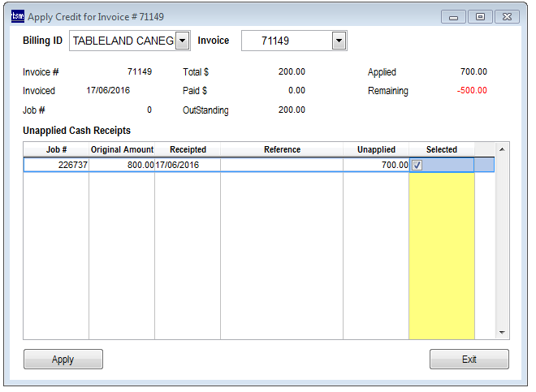Click the Receipted column header
The image size is (536, 392).
(188, 149)
